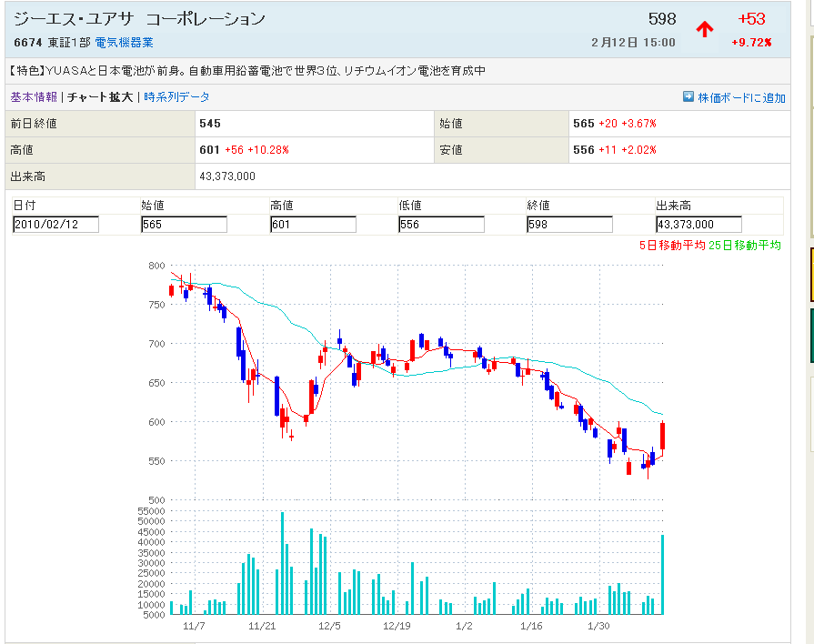The width and height of the screenshot is (814, 644).
Task: Select the 高値 input field with 601
Action: [313, 225]
